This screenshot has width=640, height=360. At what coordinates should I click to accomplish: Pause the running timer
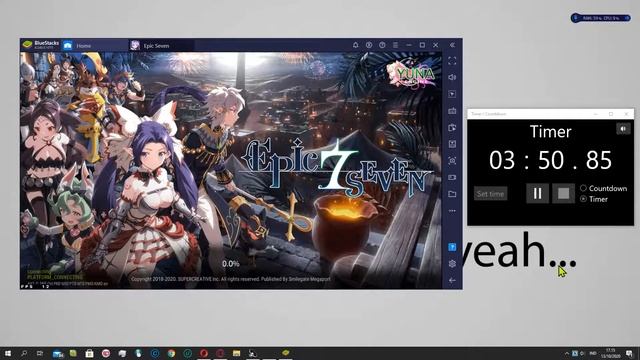coord(537,193)
